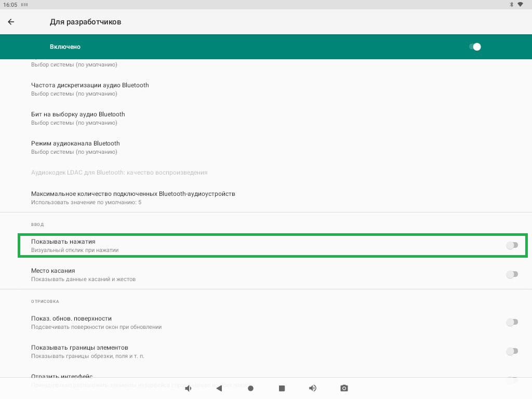Toggle the 'Место касания' switch
This screenshot has height=399, width=532.
click(x=512, y=274)
